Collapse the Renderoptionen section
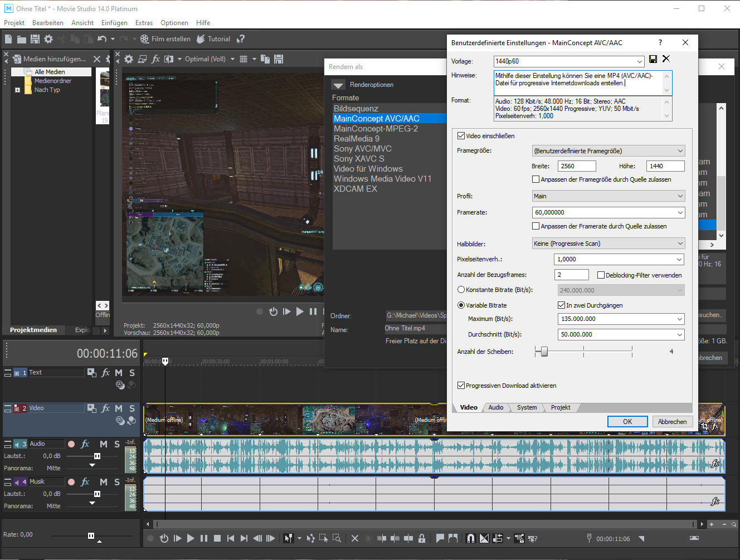Screen dimensions: 740x560 338,85
